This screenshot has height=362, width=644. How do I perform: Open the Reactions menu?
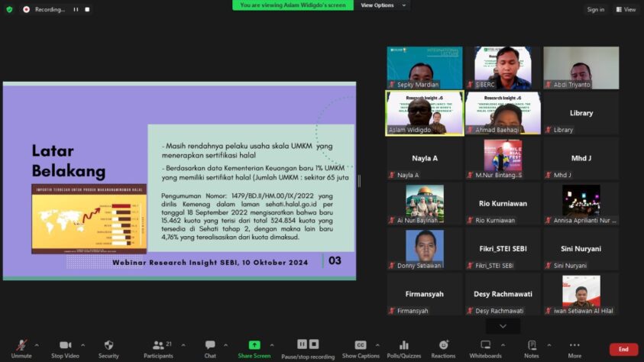click(x=443, y=346)
